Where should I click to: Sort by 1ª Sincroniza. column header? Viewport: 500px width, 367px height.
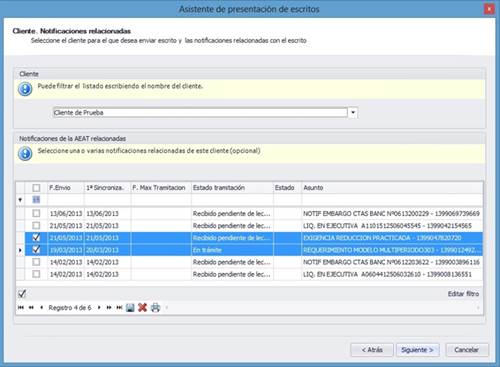pyautogui.click(x=107, y=188)
